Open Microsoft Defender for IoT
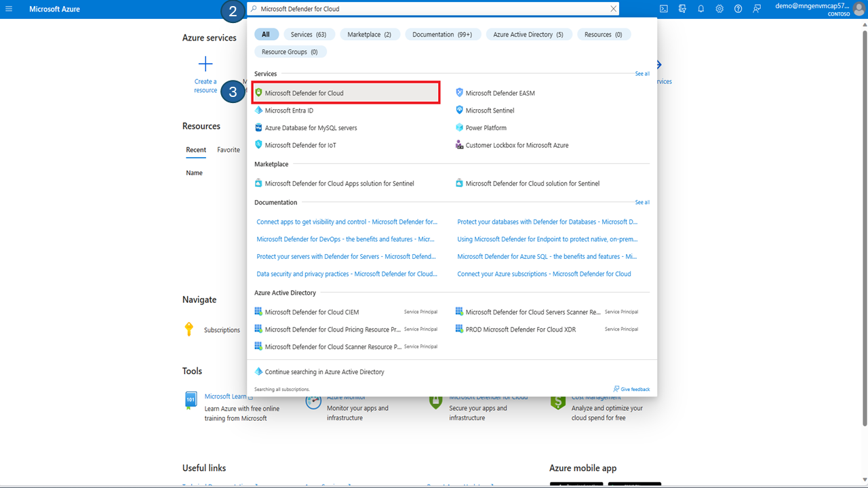 point(300,145)
